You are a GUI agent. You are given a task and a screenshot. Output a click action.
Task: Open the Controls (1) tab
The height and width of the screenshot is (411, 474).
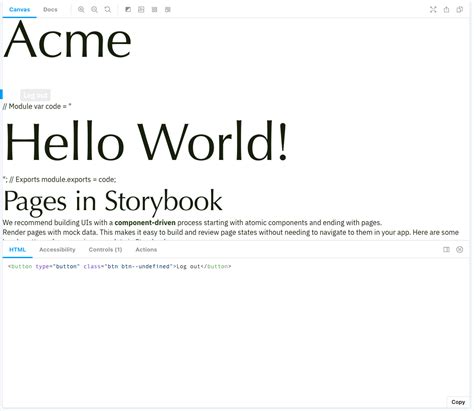pos(105,250)
